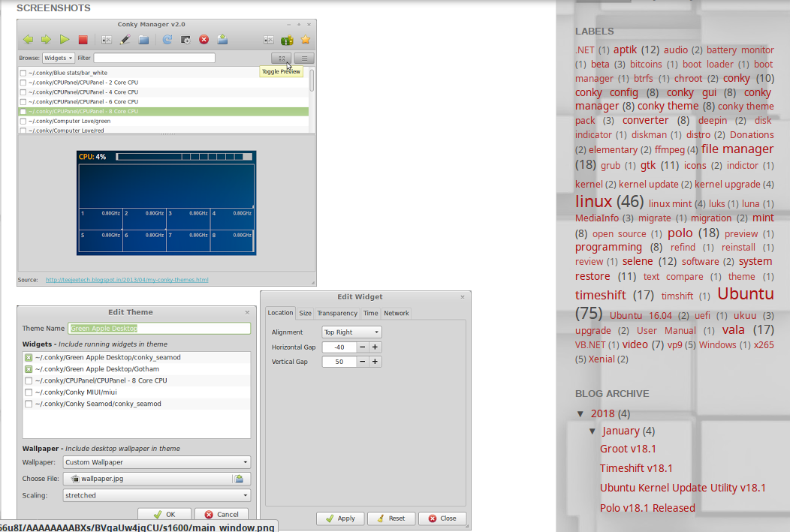The height and width of the screenshot is (532, 790).
Task: Select the CPUPanel - 8 Core CPU row
Action: click(x=164, y=111)
